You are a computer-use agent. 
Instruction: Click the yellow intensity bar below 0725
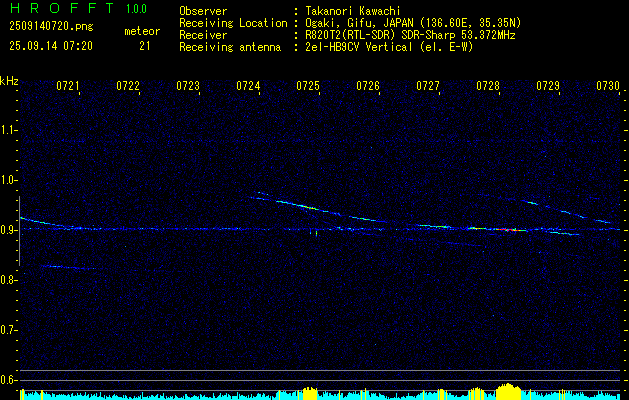[x=310, y=393]
